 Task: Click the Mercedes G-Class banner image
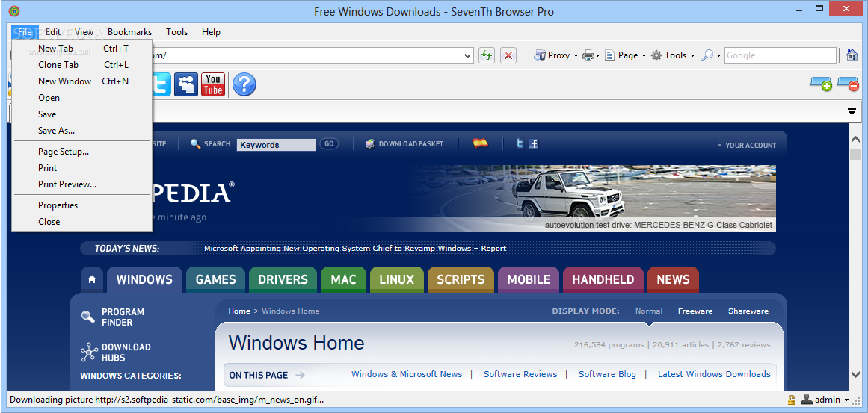click(x=592, y=198)
